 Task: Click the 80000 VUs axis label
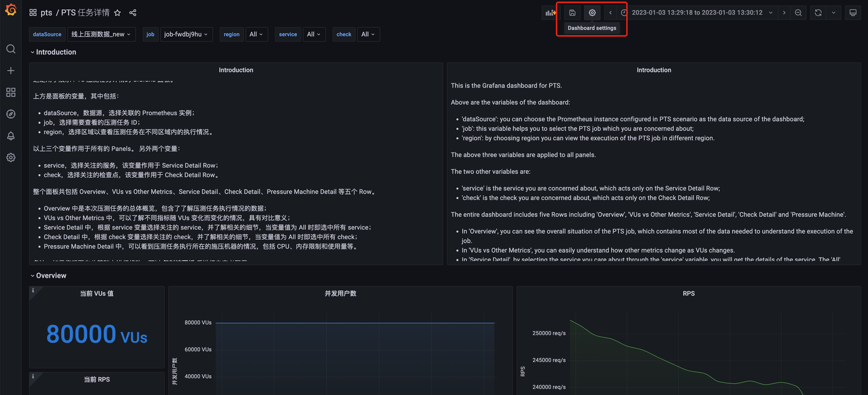[x=198, y=323]
